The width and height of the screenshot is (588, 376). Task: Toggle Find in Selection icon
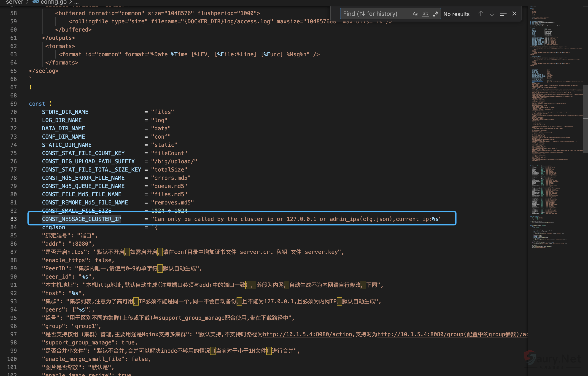point(503,14)
